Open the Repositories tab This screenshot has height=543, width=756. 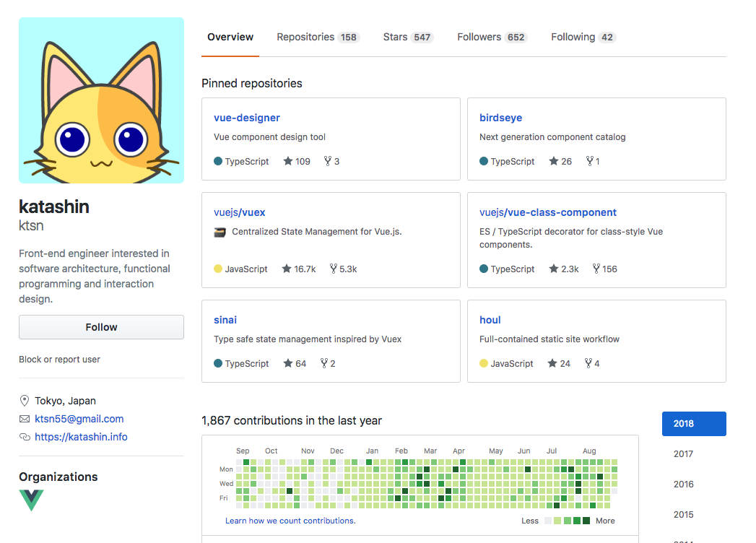318,37
